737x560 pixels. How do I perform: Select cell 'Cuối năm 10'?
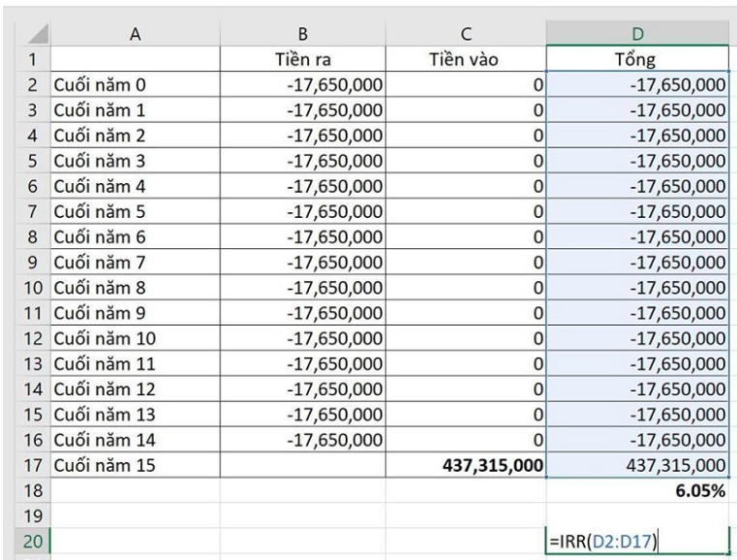[x=136, y=338]
